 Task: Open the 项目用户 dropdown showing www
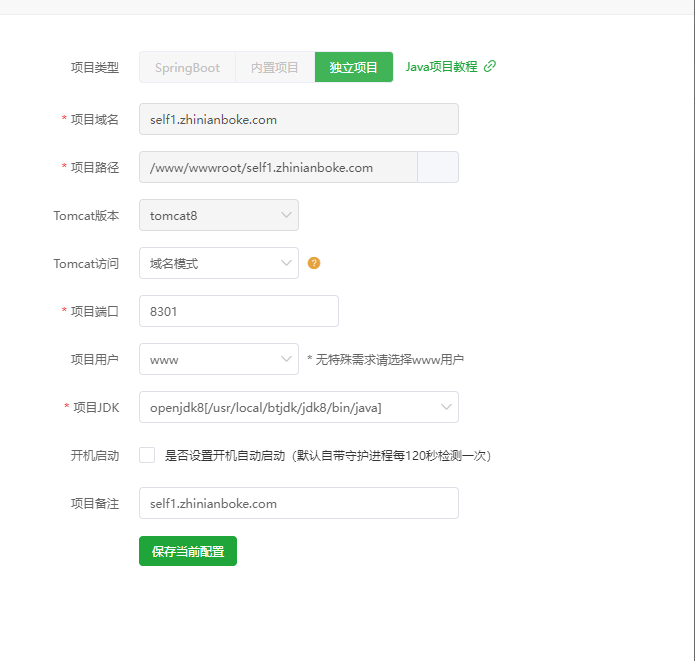pyautogui.click(x=219, y=359)
